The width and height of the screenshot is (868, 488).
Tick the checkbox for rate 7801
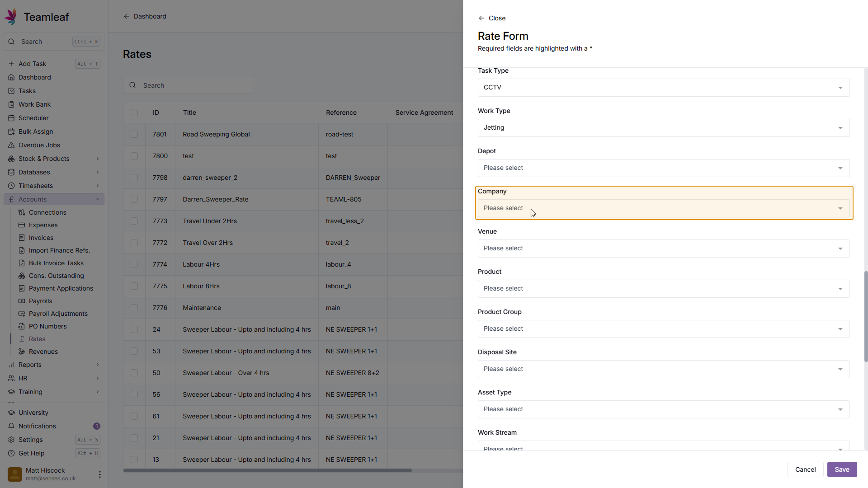click(134, 134)
